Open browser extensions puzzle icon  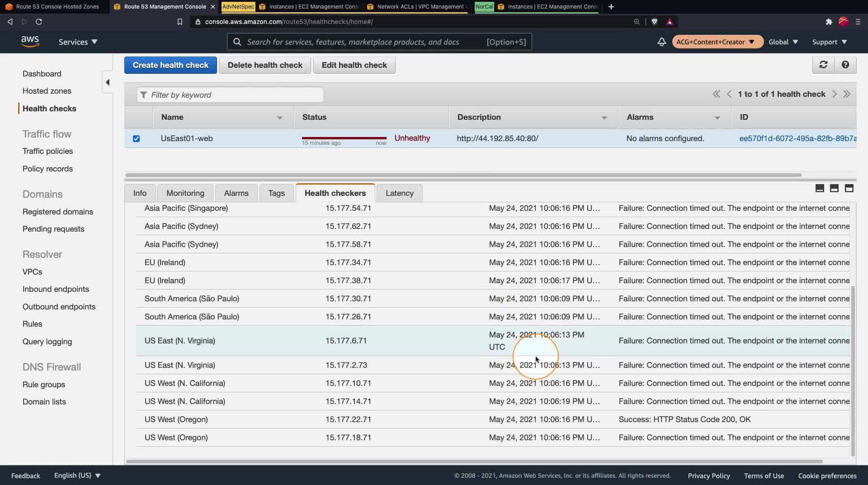point(829,22)
